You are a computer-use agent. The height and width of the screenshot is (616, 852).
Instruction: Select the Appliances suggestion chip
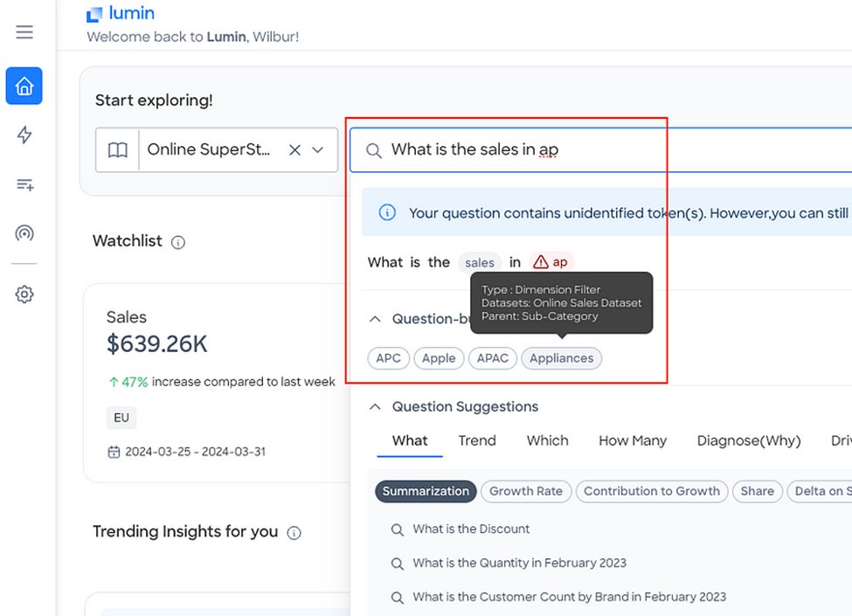click(x=561, y=358)
